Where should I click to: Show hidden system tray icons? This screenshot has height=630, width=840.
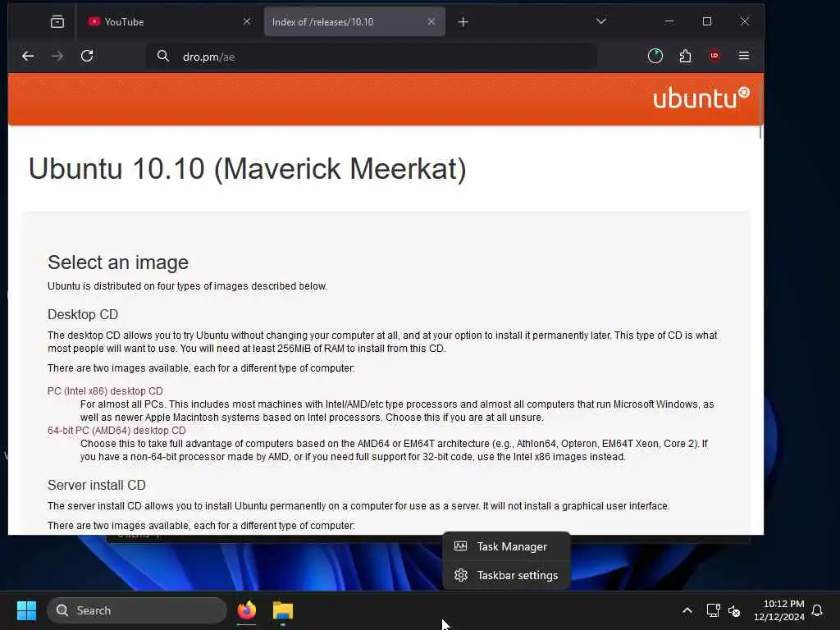pyautogui.click(x=687, y=610)
